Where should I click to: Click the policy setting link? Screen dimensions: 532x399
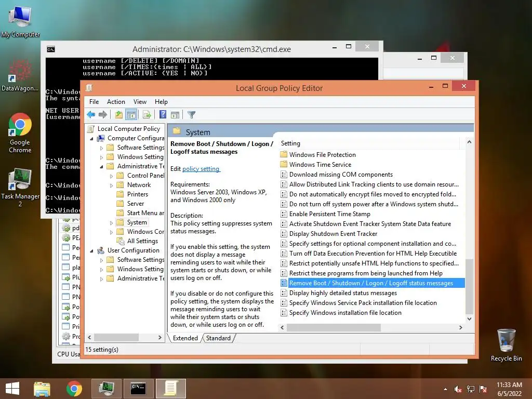click(x=201, y=169)
